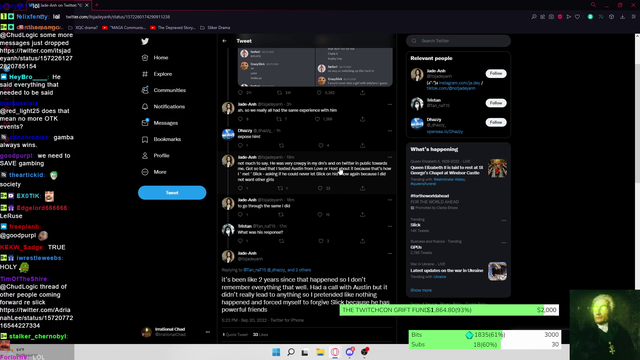The width and height of the screenshot is (640, 360).
Task: Open File Explorer from taskbar
Action: (x=320, y=352)
